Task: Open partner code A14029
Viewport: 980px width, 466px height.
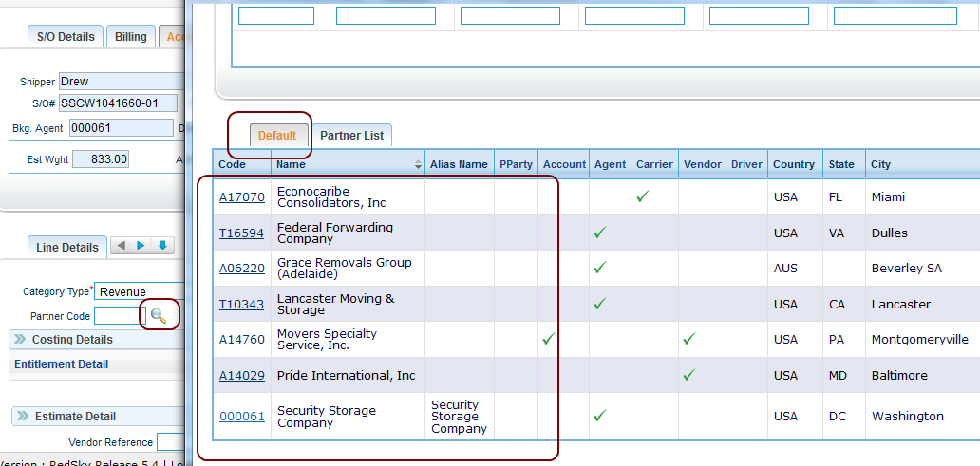Action: tap(242, 376)
